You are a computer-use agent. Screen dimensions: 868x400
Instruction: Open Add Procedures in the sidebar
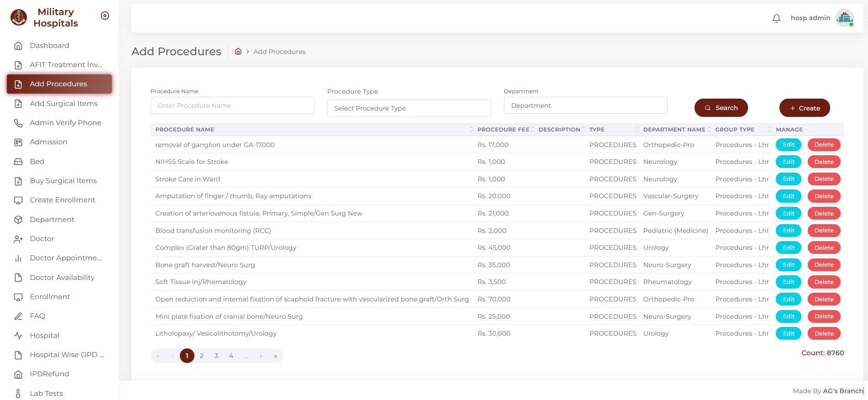59,84
